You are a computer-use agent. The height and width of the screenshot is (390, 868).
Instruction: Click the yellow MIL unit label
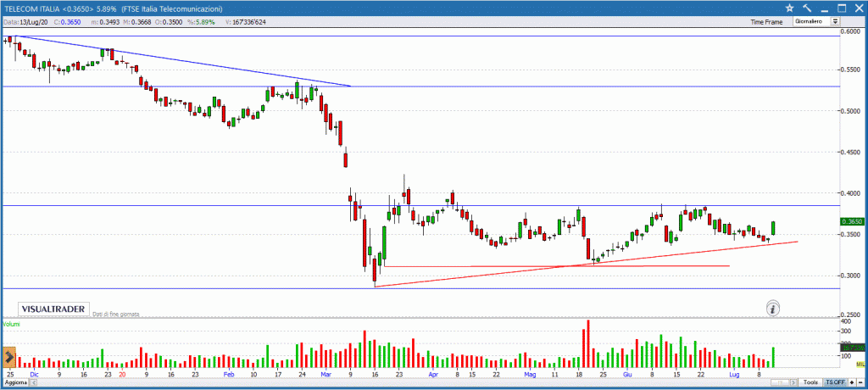(x=860, y=364)
